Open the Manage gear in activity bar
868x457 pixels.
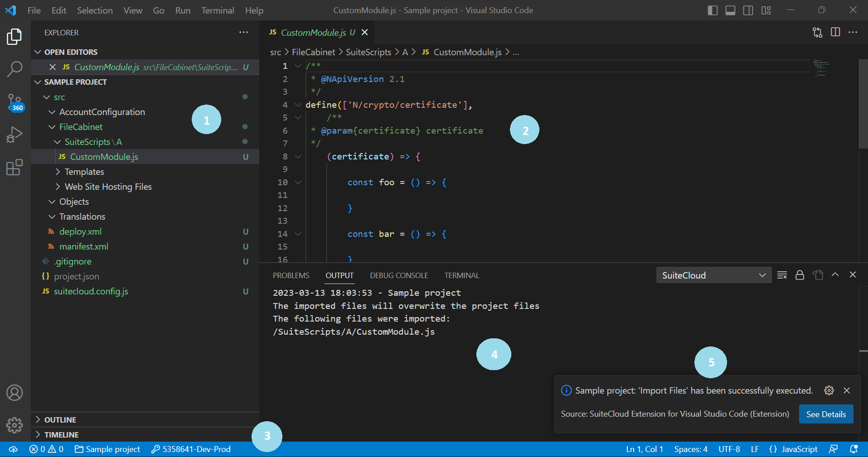[15, 425]
